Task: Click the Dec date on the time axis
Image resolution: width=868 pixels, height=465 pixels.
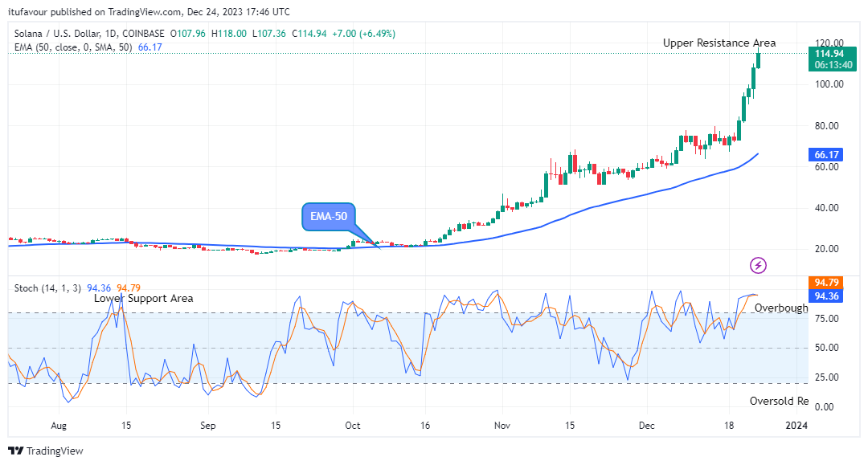Action: click(646, 425)
